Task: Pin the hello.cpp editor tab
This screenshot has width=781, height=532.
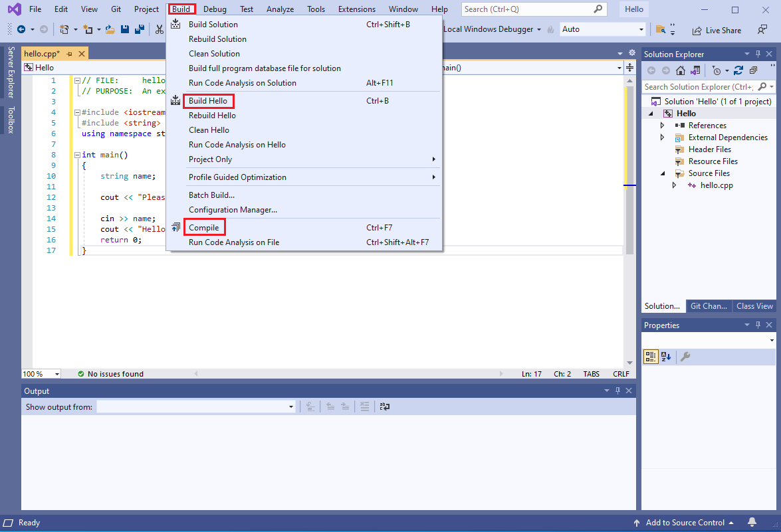Action: 69,54
